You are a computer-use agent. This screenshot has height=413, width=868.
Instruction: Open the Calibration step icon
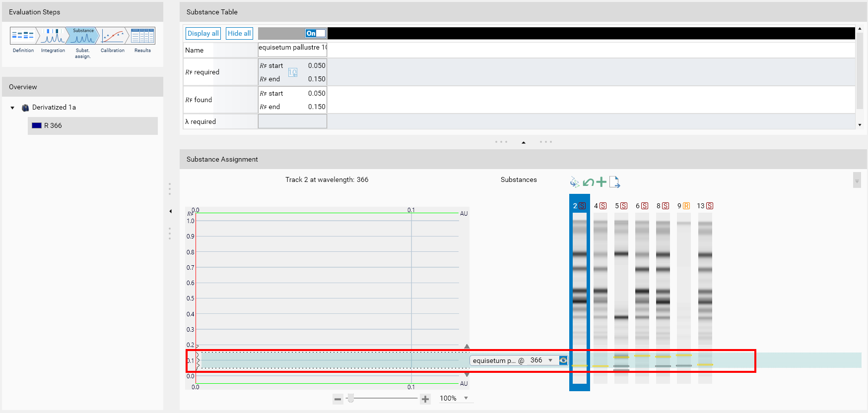pyautogui.click(x=113, y=36)
